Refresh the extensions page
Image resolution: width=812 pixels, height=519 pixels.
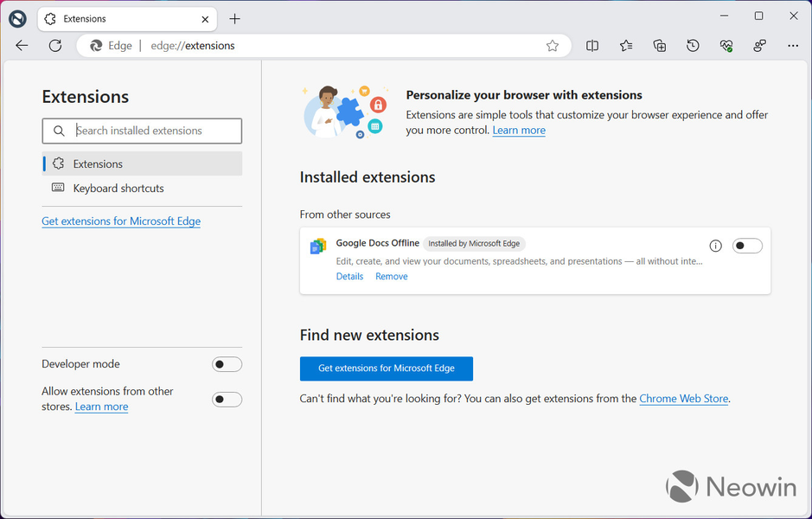tap(55, 46)
